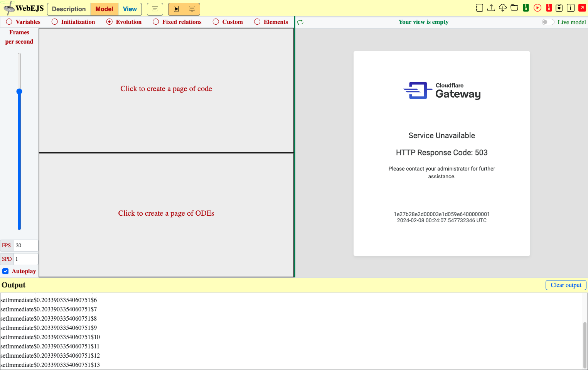Click the speech-bubble output icon button
Viewport: 588px width, 370px height.
click(x=192, y=9)
